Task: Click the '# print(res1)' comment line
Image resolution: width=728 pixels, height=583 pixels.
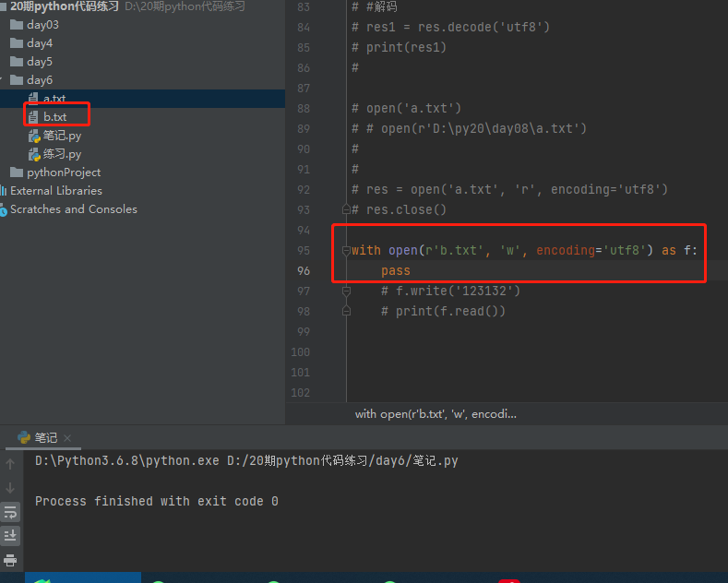Action: tap(399, 47)
